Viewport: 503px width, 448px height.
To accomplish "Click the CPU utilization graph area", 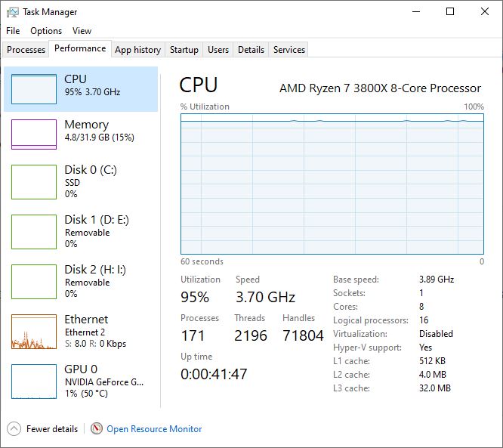I will click(x=332, y=184).
